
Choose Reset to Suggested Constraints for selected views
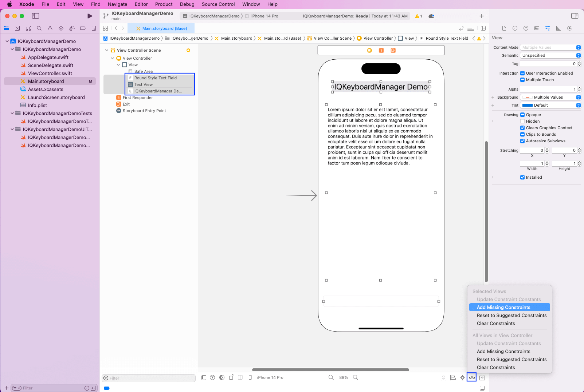(512, 315)
